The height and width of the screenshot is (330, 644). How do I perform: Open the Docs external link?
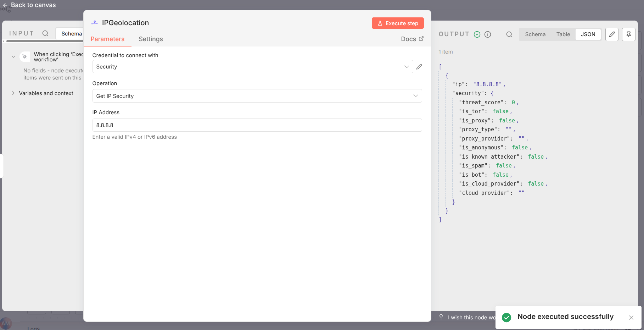pyautogui.click(x=412, y=39)
